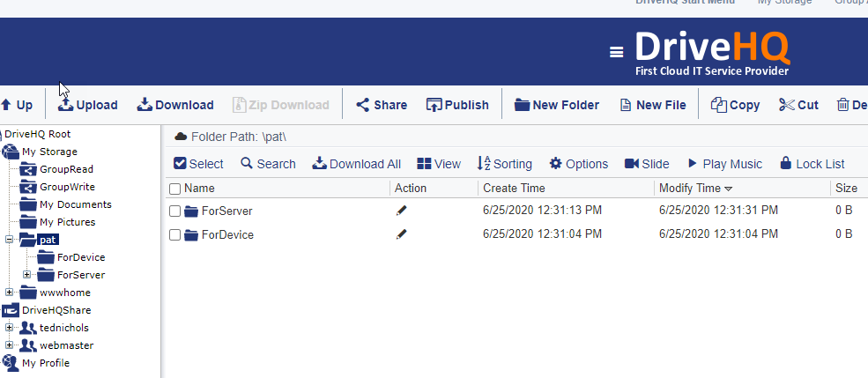
Task: Start the Slide show
Action: [x=647, y=164]
